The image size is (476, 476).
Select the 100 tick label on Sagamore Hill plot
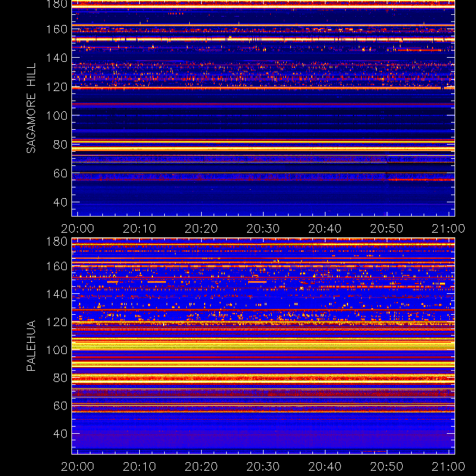pos(57,115)
